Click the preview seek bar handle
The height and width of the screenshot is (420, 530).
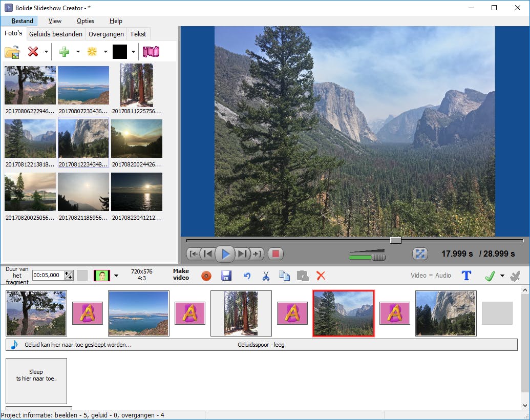point(395,240)
